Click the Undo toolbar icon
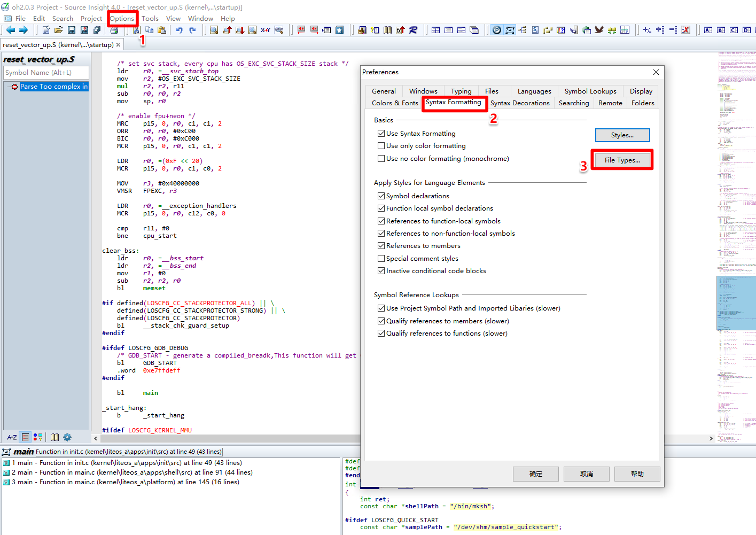 click(x=180, y=30)
